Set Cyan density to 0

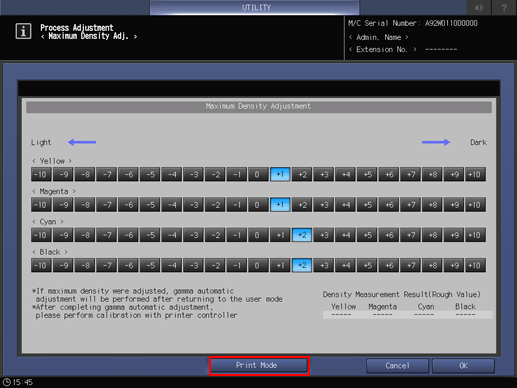coord(258,235)
